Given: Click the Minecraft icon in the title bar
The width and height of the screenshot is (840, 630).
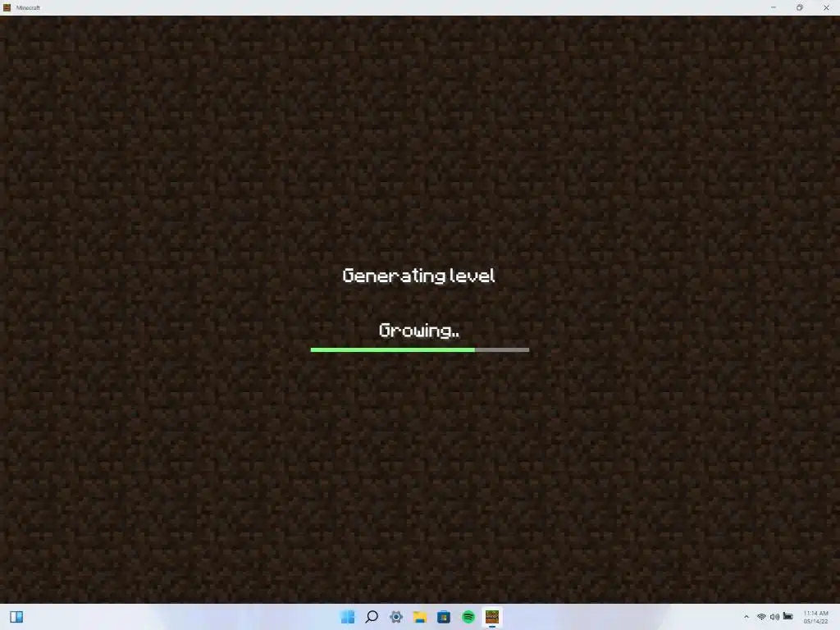Looking at the screenshot, I should 7,7.
